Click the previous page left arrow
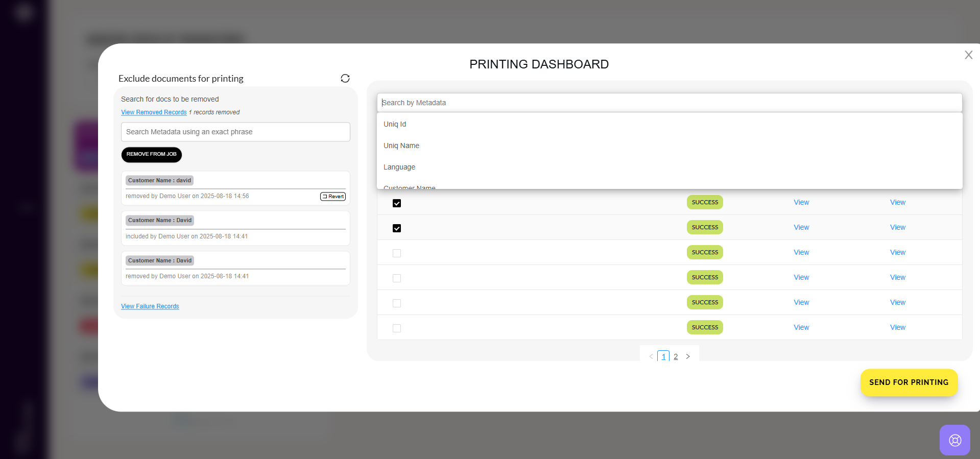 point(651,356)
